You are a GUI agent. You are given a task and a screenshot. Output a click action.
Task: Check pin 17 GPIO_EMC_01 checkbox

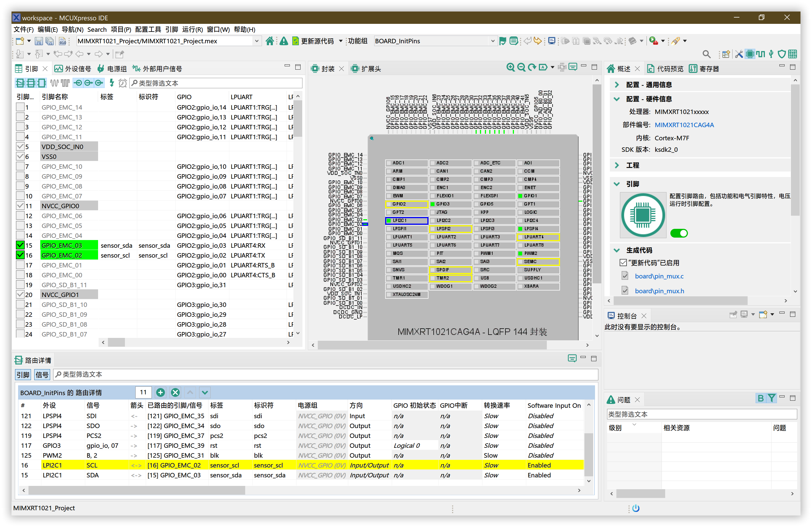(20, 265)
